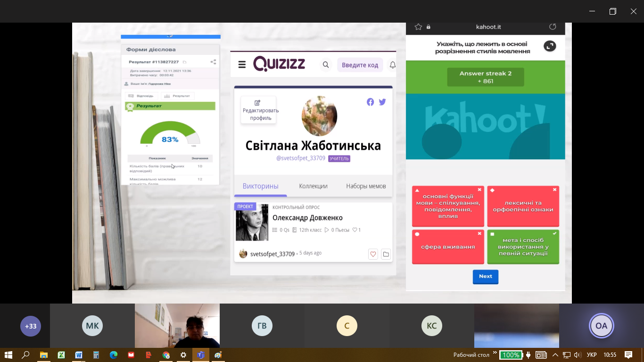
Task: Select the Викторины tab
Action: [x=260, y=186]
